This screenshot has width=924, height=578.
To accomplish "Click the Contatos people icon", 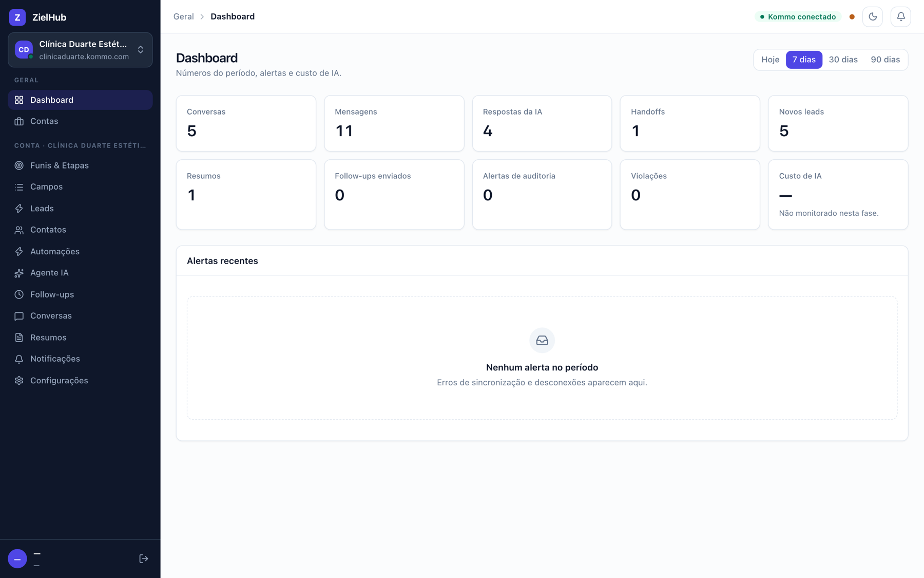I will 19,230.
